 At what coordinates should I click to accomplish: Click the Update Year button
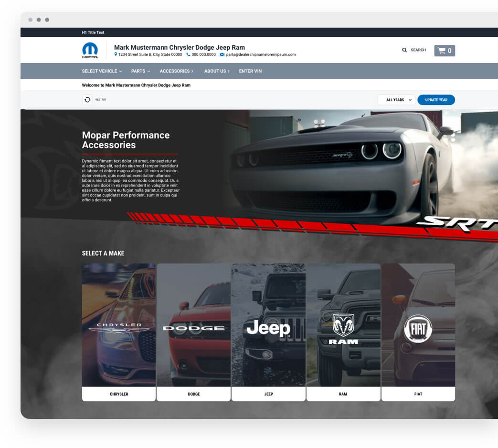tap(436, 100)
